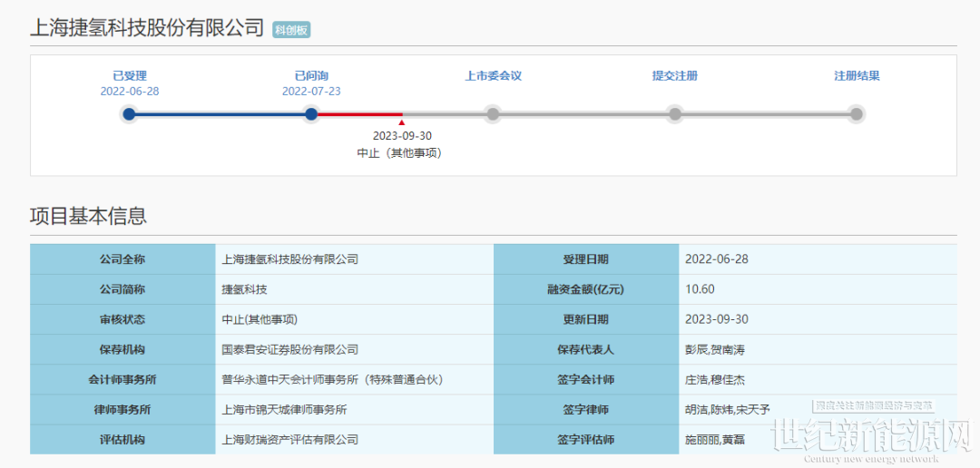Click the 2022-06-28 value in 受理日期 row
The image size is (980, 468).
pos(717,259)
